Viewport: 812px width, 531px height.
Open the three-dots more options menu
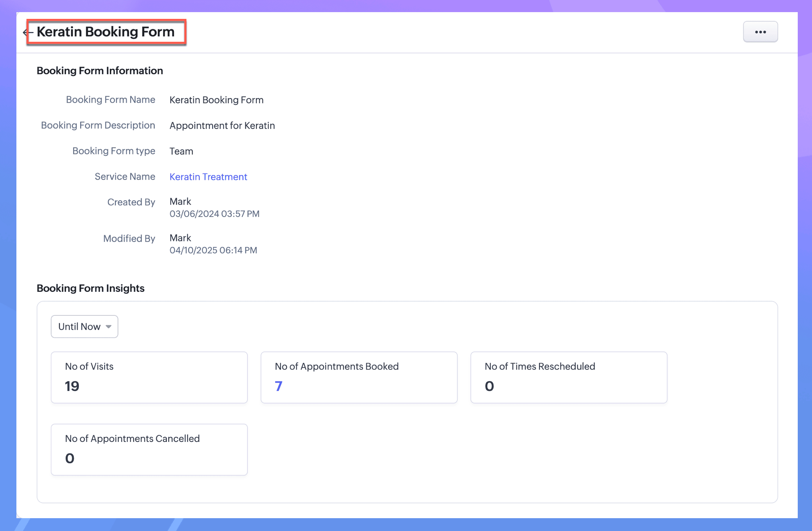point(760,32)
